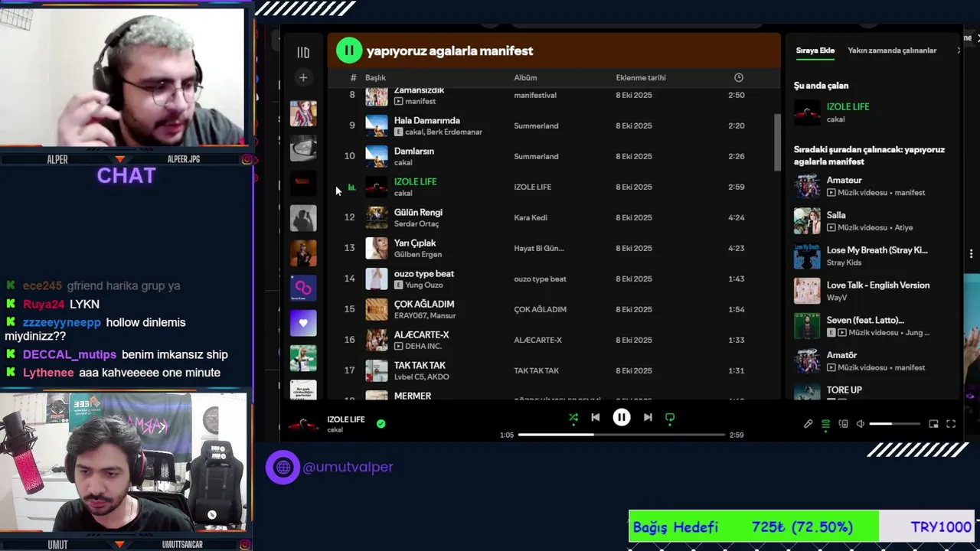Toggle shuffle mode in the player

pyautogui.click(x=573, y=418)
